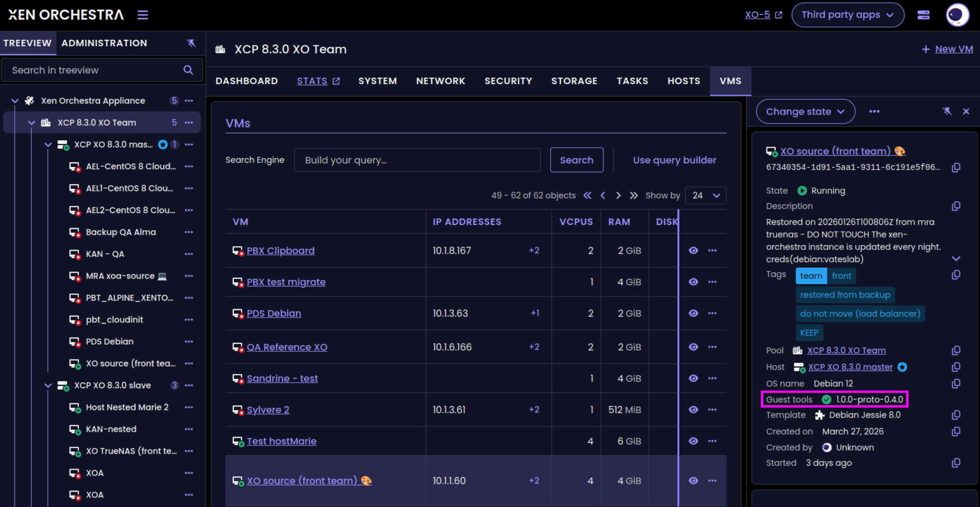Screen dimensions: 980x507
Task: Open the XO-5 external link
Action: pos(763,15)
